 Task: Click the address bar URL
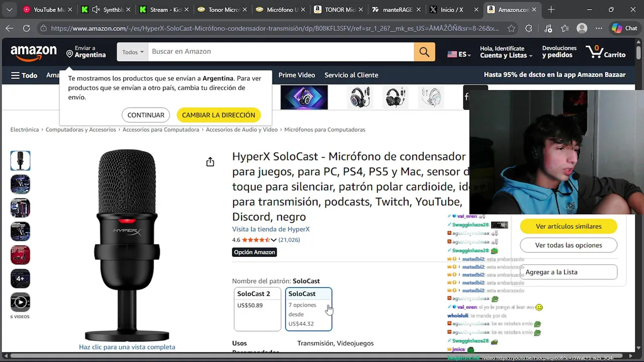pos(275,29)
